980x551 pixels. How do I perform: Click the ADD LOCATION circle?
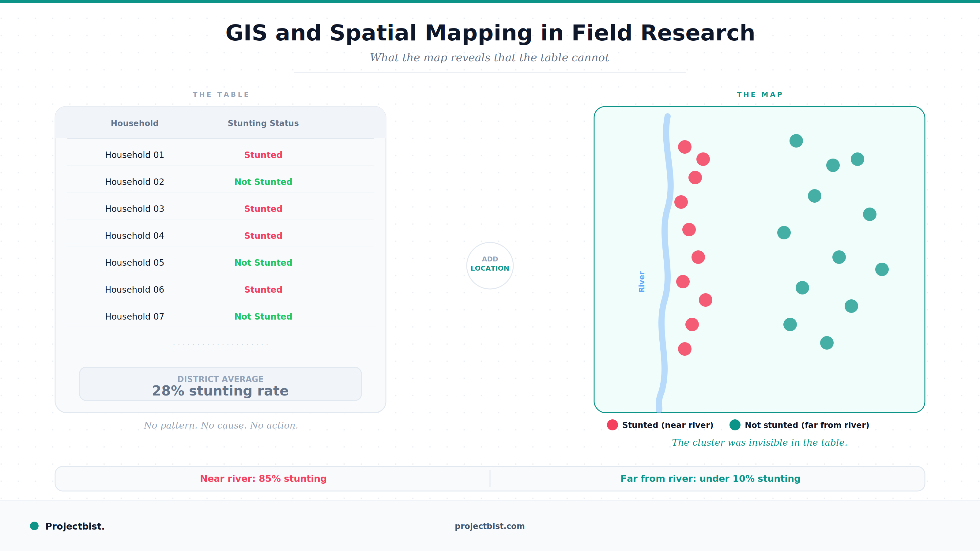490,265
